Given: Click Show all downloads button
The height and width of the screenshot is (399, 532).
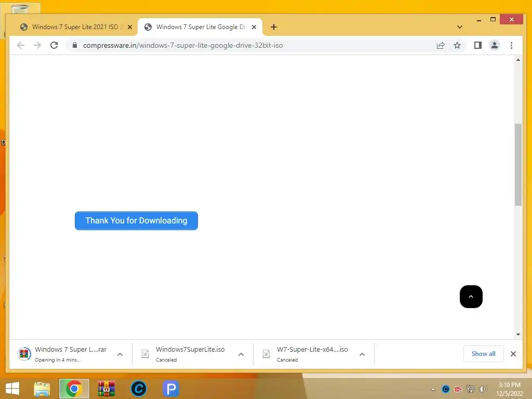Looking at the screenshot, I should point(484,354).
